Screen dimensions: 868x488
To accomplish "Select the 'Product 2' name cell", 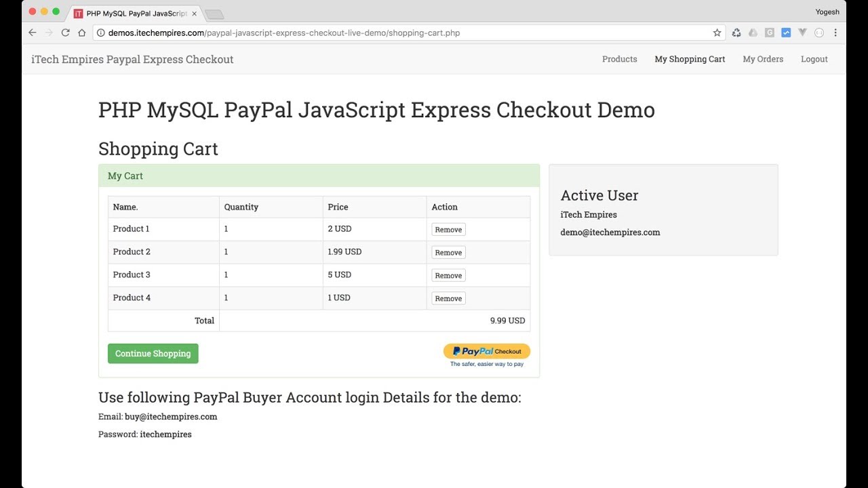I will (163, 252).
